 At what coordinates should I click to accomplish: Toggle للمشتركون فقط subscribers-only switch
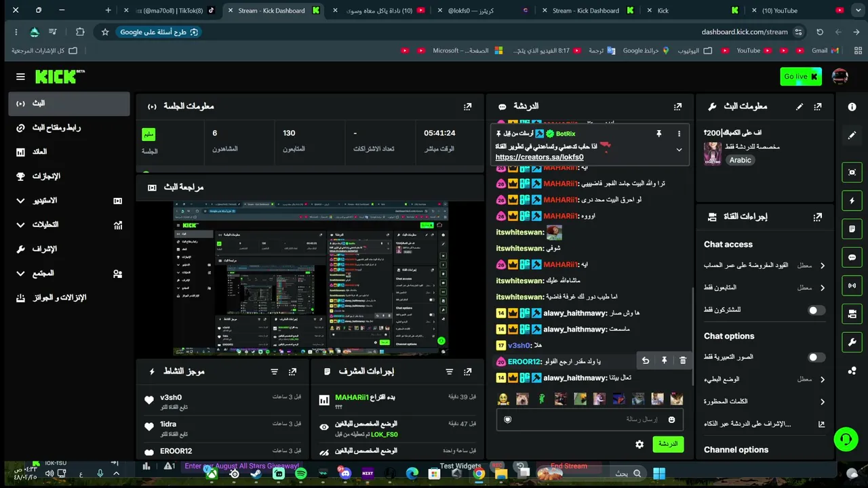click(x=816, y=310)
